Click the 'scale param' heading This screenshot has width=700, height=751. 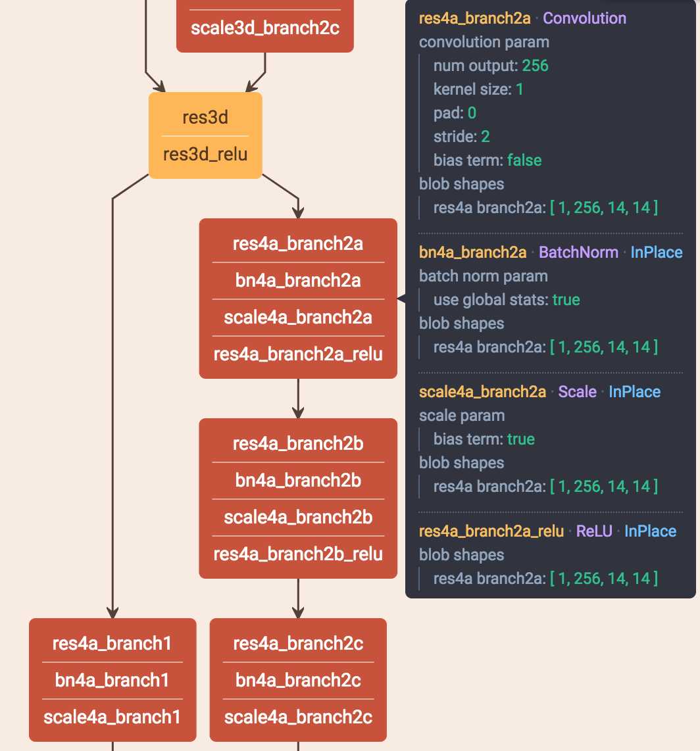pos(462,416)
